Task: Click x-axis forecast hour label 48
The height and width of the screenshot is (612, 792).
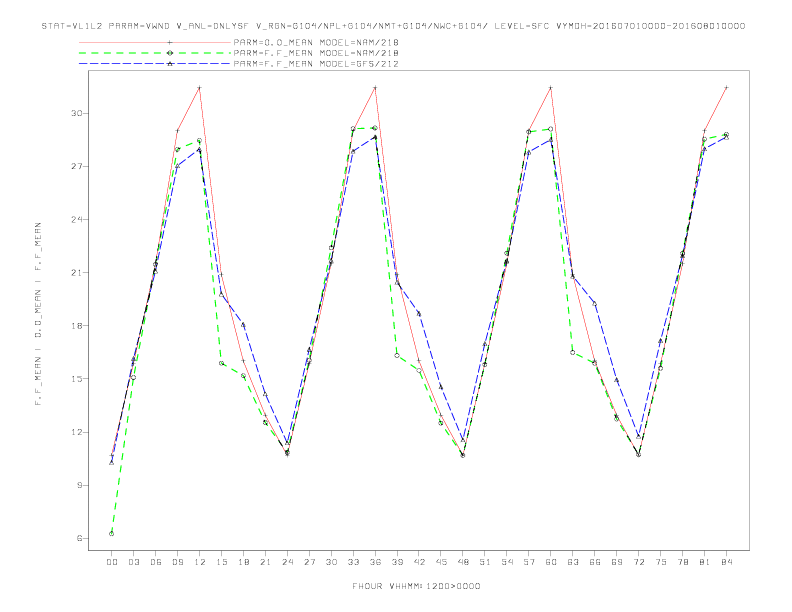Action: coord(463,562)
